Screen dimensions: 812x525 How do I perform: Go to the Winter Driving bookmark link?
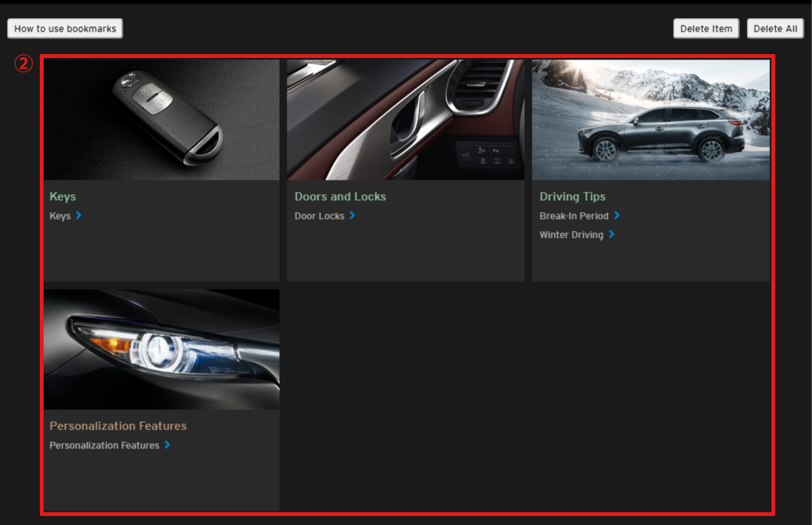[x=571, y=235]
